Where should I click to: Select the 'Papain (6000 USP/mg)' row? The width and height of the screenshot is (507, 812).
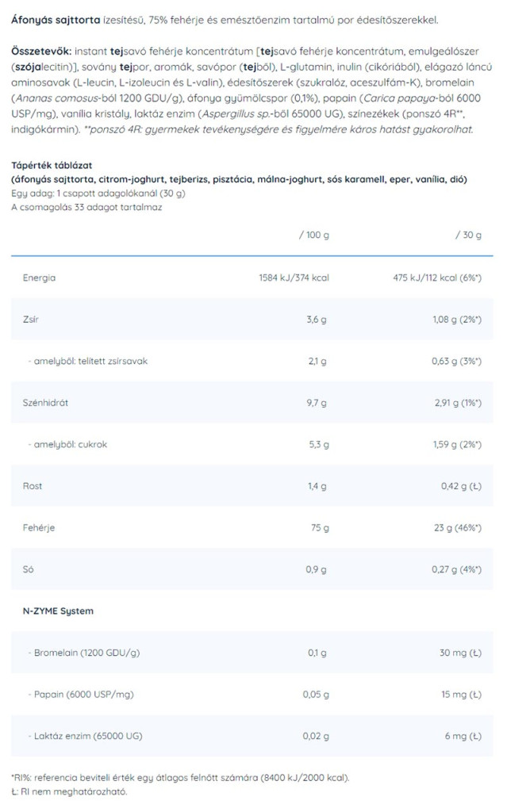point(83,694)
